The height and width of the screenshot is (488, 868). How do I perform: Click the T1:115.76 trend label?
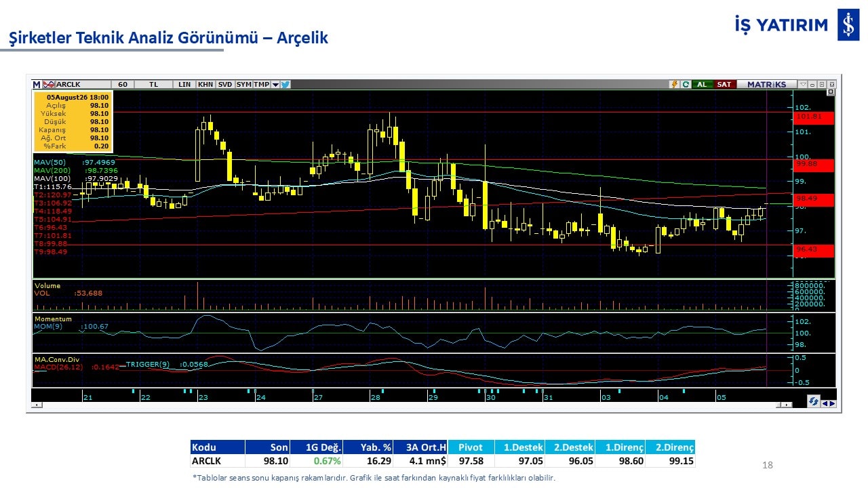(x=53, y=187)
